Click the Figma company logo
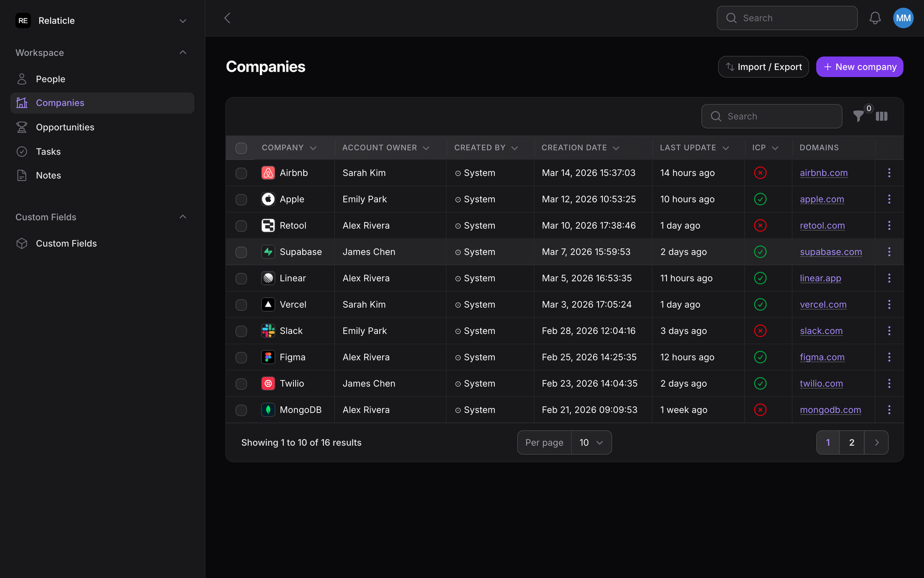Screen dimensions: 924x578 [268, 357]
